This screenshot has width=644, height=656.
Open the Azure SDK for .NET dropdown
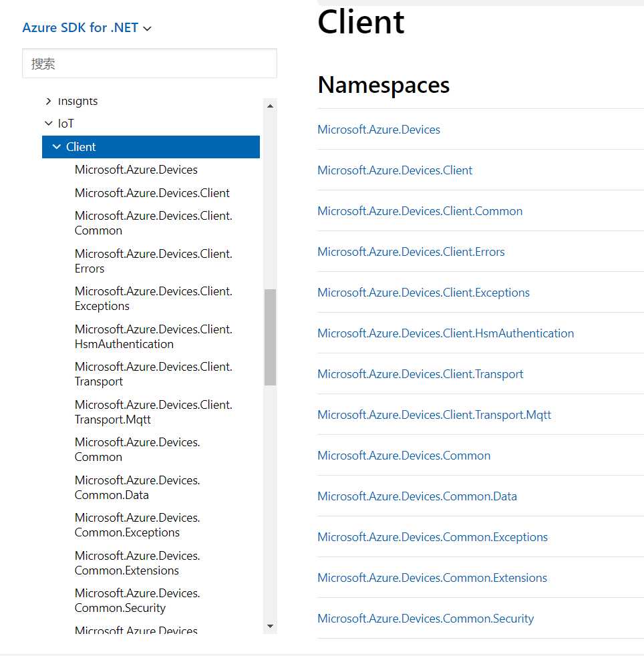tap(87, 27)
